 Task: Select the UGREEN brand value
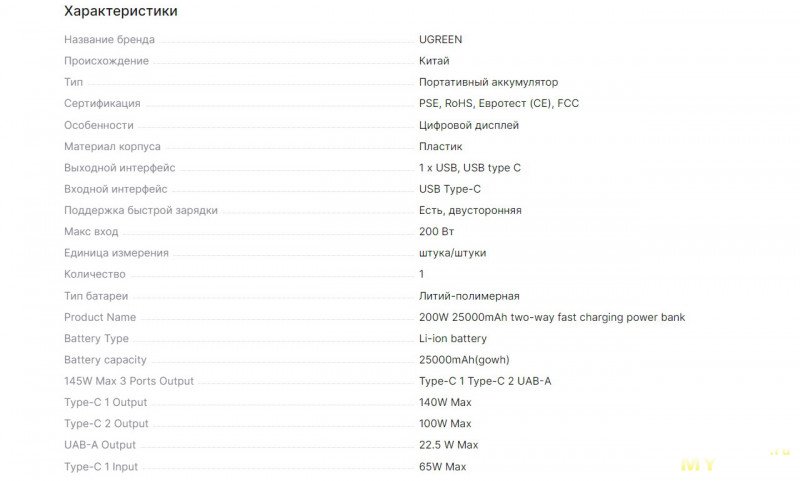tap(440, 39)
